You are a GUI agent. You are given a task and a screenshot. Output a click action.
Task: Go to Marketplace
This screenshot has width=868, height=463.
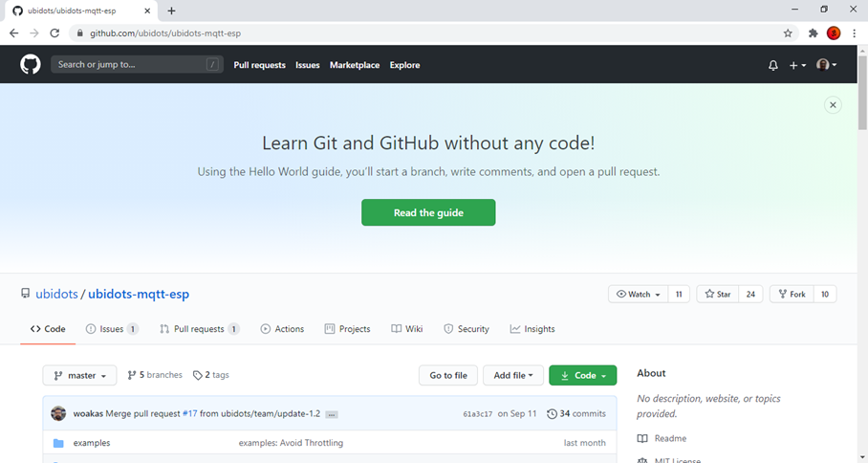355,65
